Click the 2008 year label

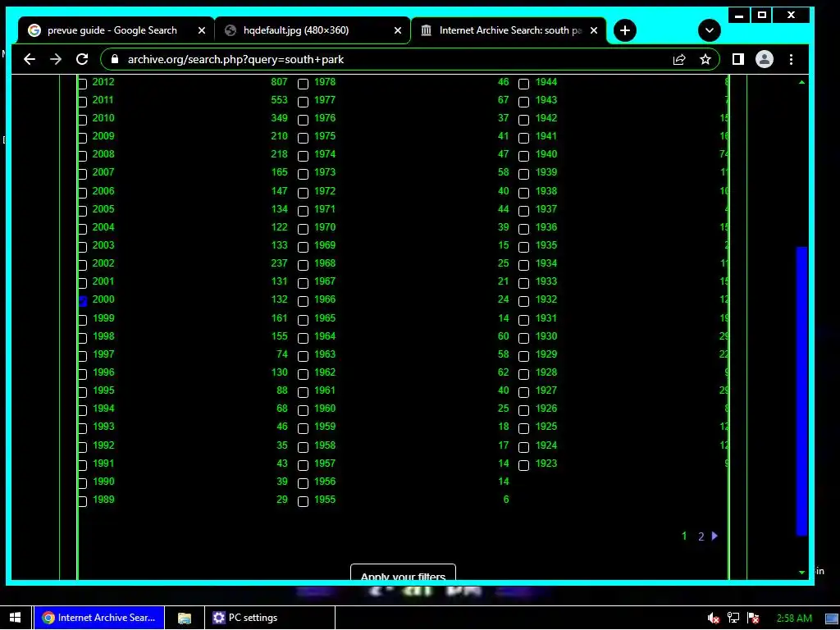coord(103,153)
